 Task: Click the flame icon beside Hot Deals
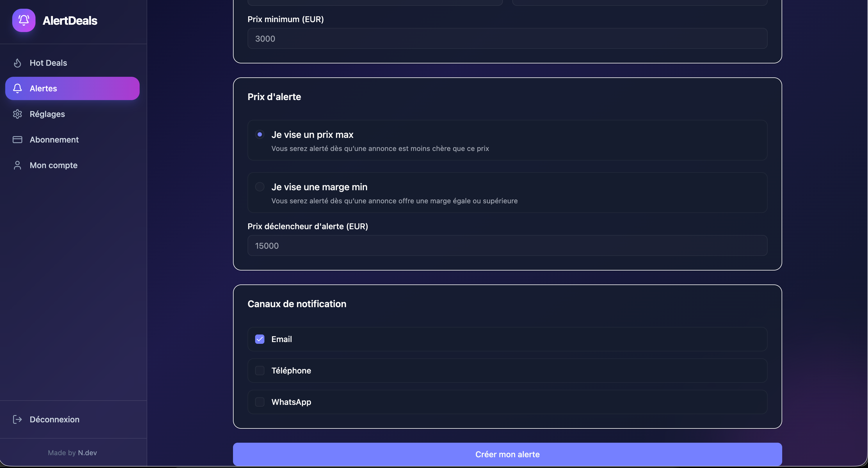(17, 63)
